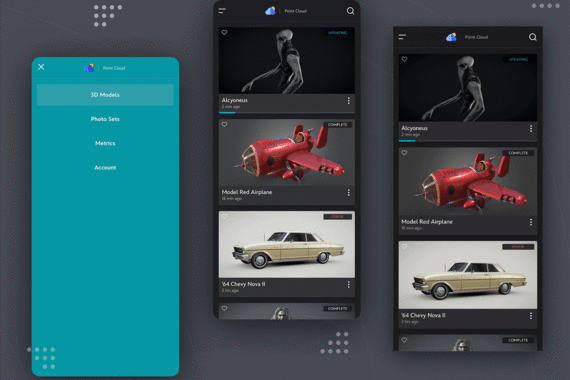Click Chevy Nova thumbnail in middle screen
Viewport: 570px width, 380px height.
coord(287,244)
